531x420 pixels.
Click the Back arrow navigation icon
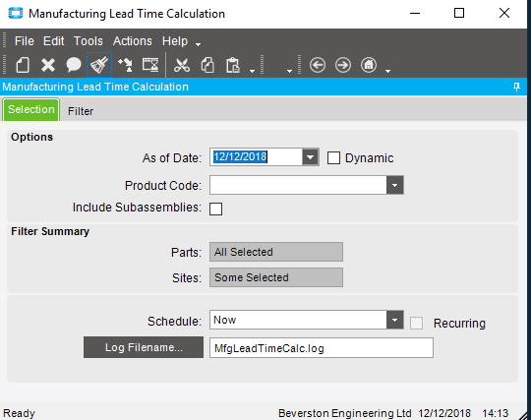click(x=318, y=65)
